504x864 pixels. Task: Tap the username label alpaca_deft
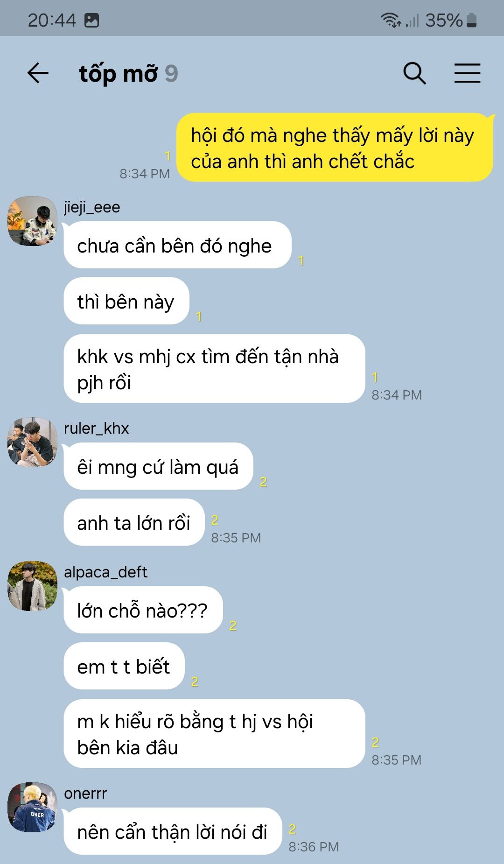point(105,572)
